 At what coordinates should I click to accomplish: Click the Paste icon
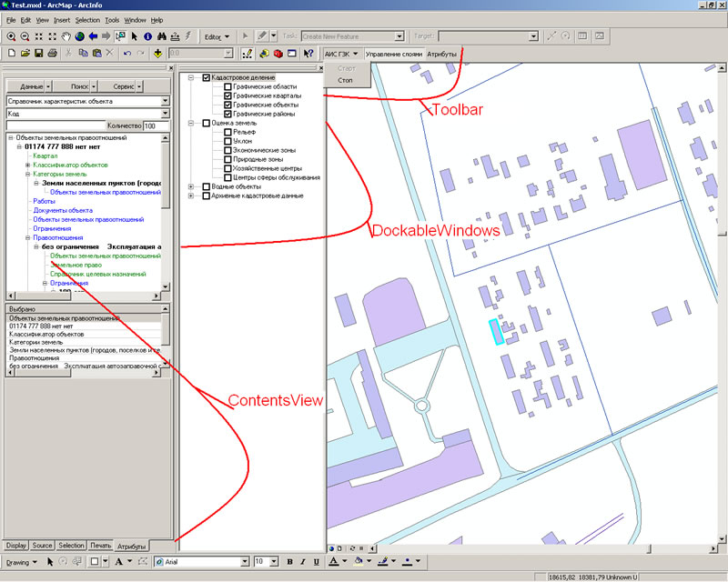(96, 54)
